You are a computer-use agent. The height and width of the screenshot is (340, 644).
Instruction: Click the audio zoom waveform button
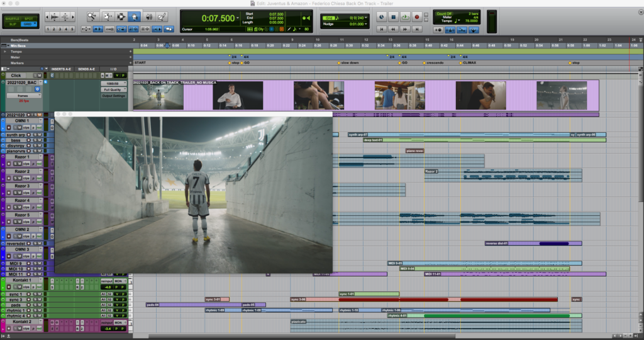click(x=54, y=17)
